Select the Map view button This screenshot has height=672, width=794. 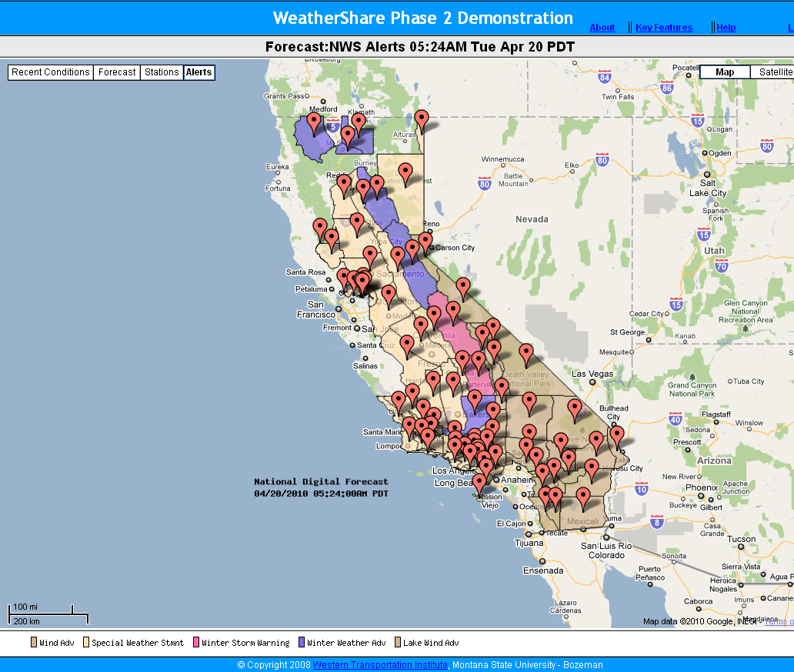point(725,72)
